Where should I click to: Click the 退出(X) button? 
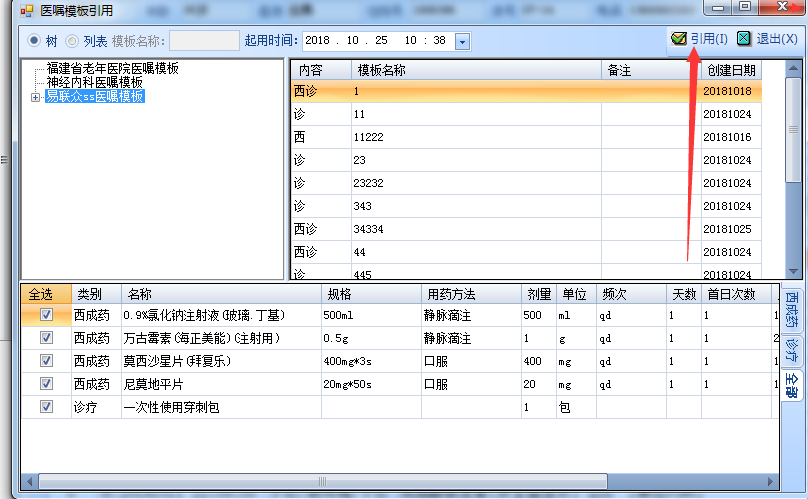pyautogui.click(x=767, y=39)
